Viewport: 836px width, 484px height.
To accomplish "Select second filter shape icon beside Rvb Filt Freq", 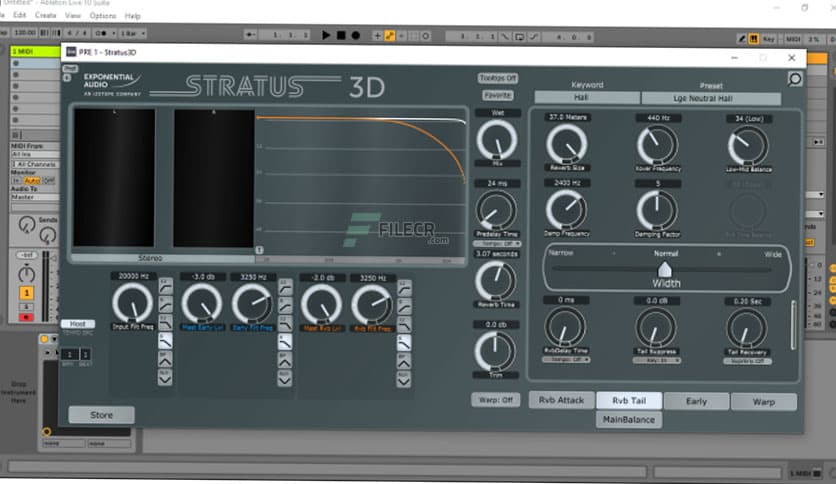I will tap(404, 307).
